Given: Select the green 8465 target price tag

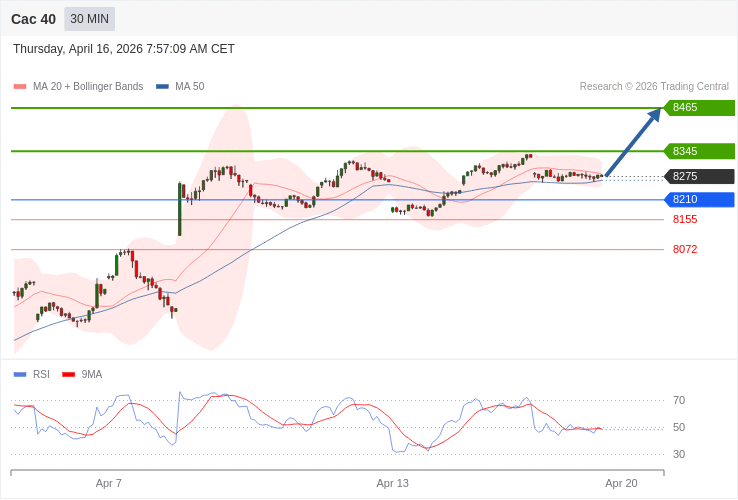Looking at the screenshot, I should 699,108.
